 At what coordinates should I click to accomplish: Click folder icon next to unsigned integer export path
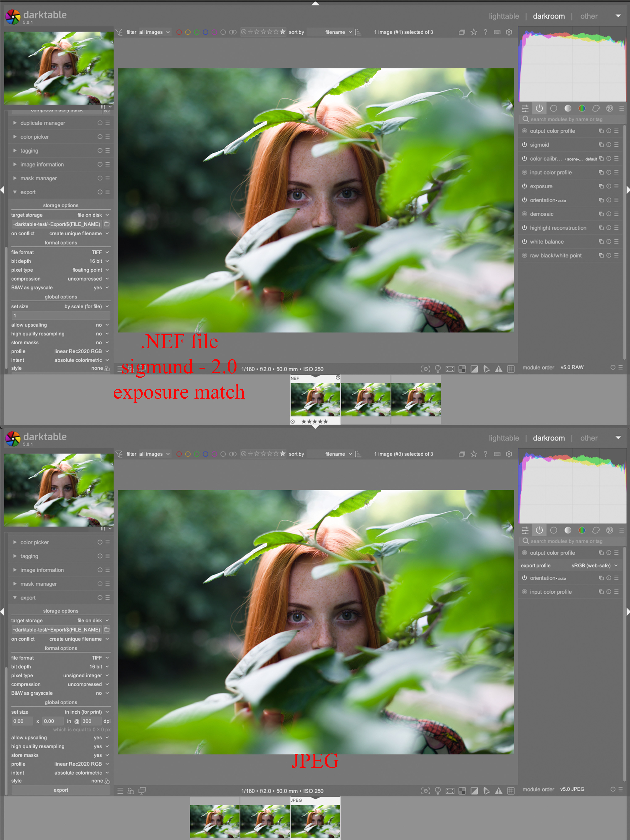(x=107, y=630)
